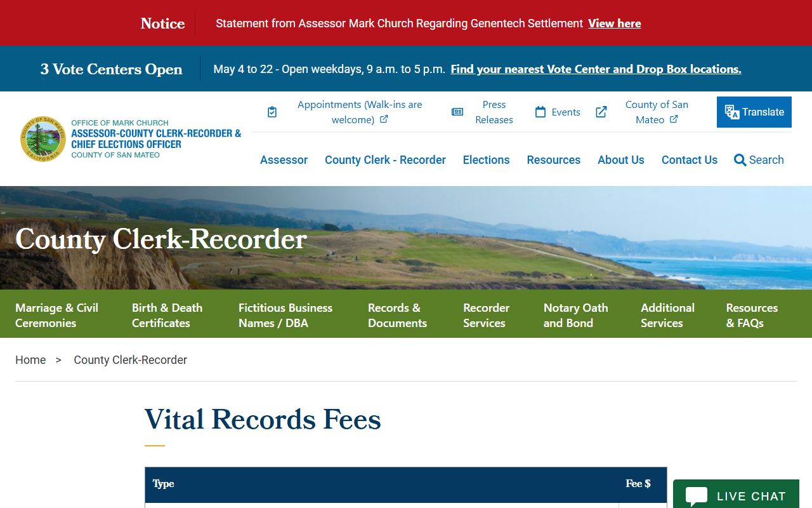Screen dimensions: 812x508
Task: Select Records & Documents in green bar
Action: click(397, 315)
